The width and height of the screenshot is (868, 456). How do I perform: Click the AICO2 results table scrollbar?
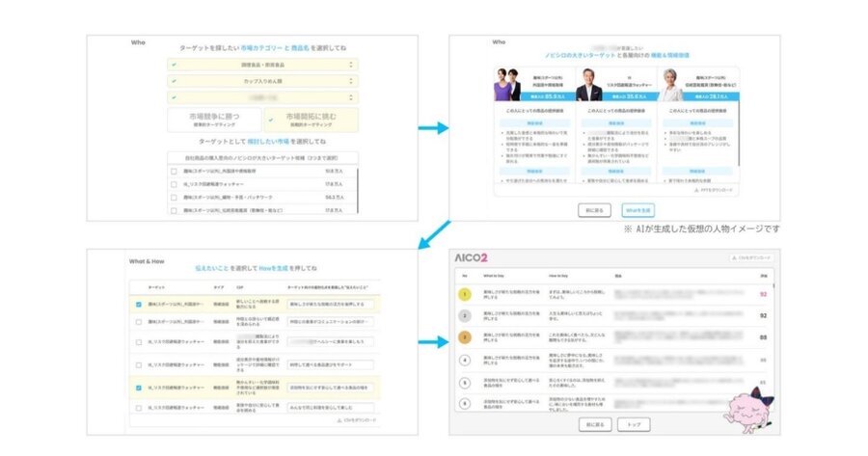coord(773,287)
